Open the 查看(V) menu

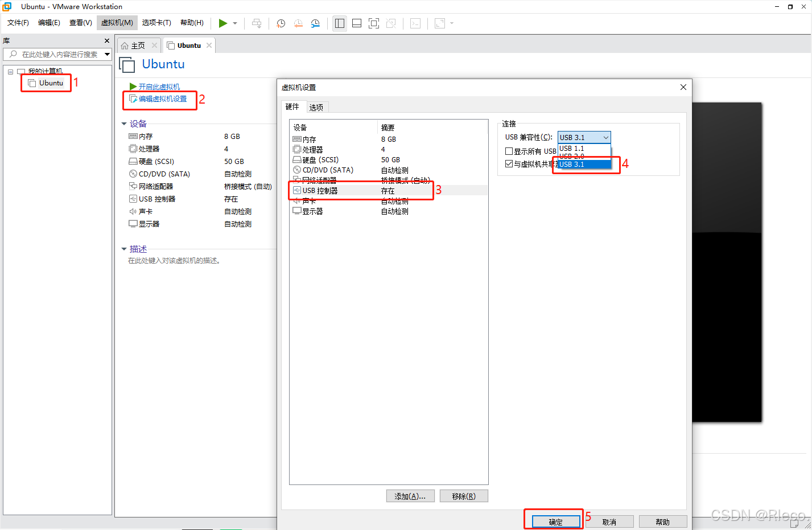81,23
